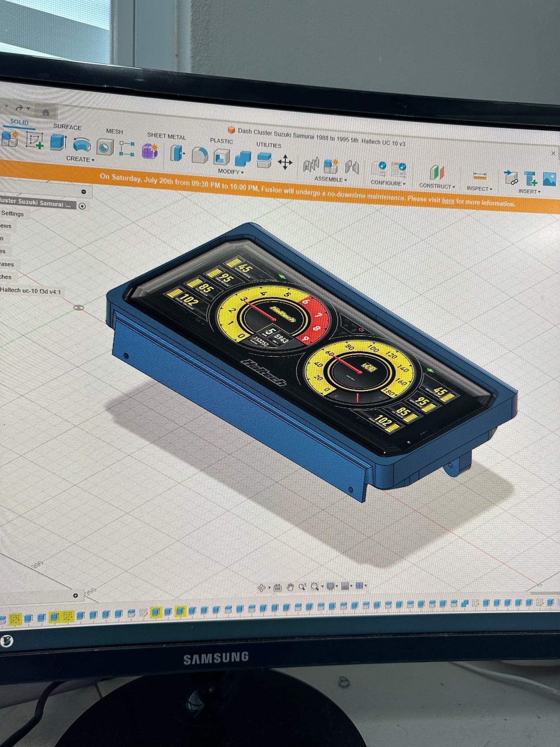Switch to the MESH tab
This screenshot has height=747, width=560.
coord(114,131)
